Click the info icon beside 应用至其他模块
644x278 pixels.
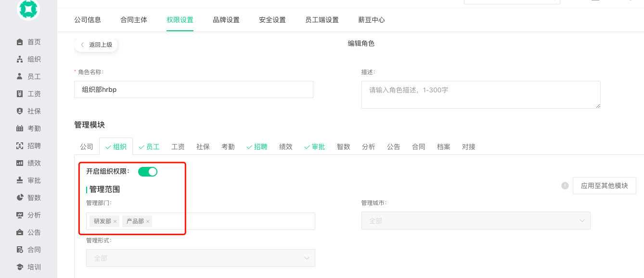[x=565, y=186]
